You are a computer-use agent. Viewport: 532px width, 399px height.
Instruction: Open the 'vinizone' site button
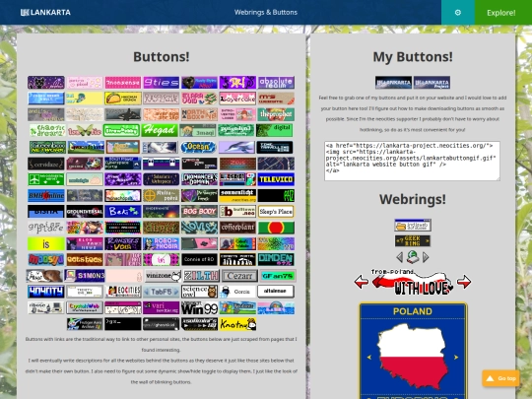(x=164, y=276)
